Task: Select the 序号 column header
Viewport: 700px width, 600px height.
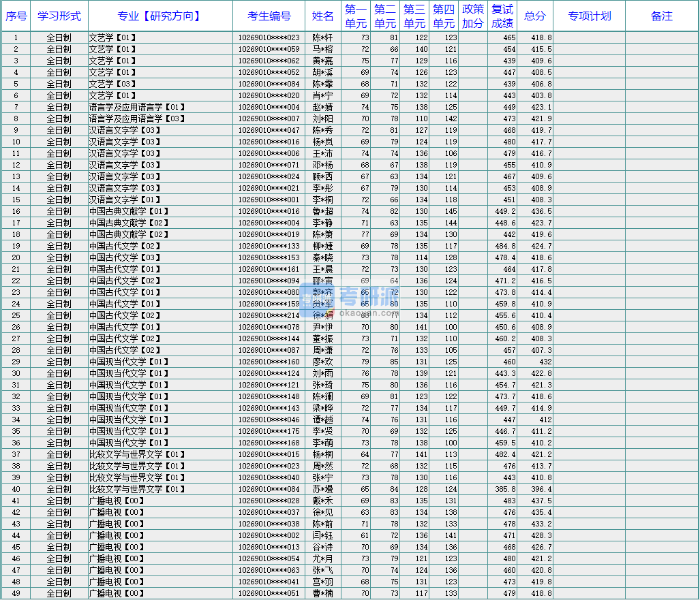Action: point(16,16)
